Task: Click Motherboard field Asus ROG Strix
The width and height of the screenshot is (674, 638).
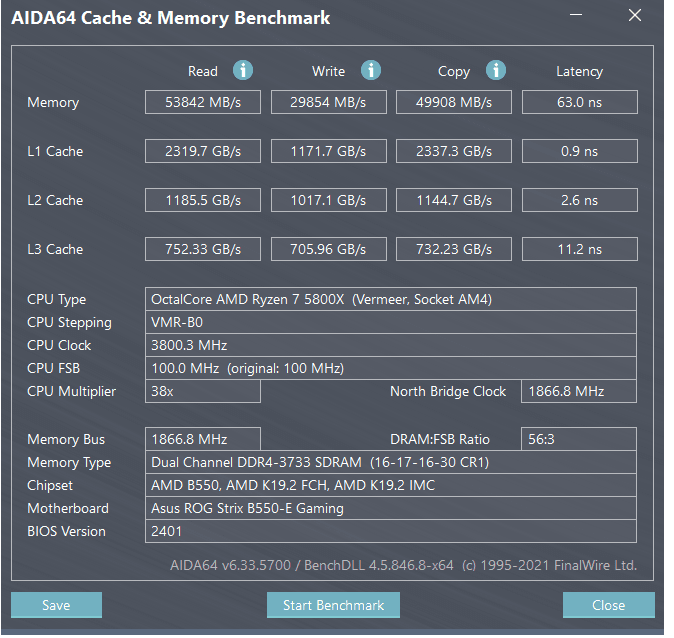Action: tap(391, 509)
